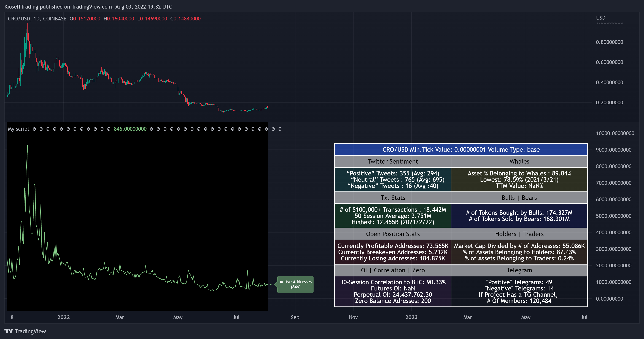
Task: Click the open price O0.15120000 value
Action: click(85, 18)
